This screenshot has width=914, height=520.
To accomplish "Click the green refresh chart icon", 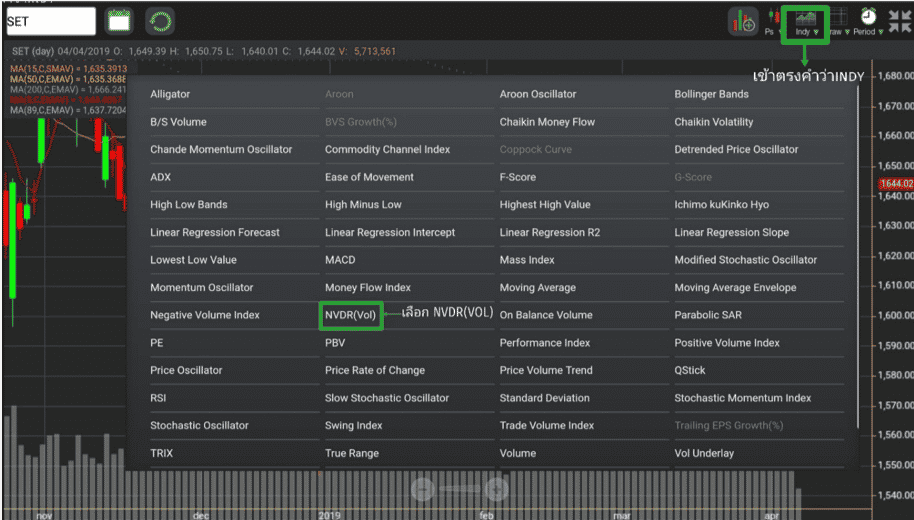I will pos(160,22).
